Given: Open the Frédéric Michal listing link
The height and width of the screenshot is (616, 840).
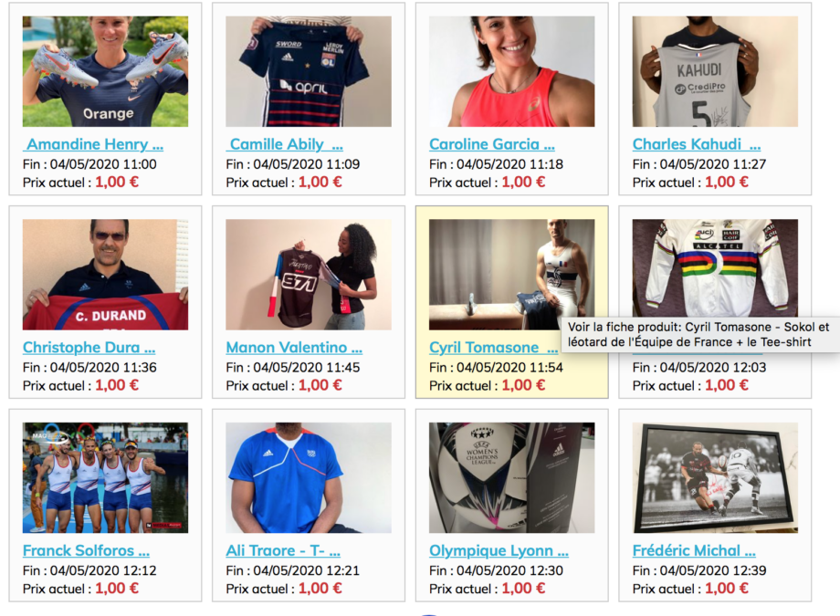Looking at the screenshot, I should pyautogui.click(x=694, y=550).
